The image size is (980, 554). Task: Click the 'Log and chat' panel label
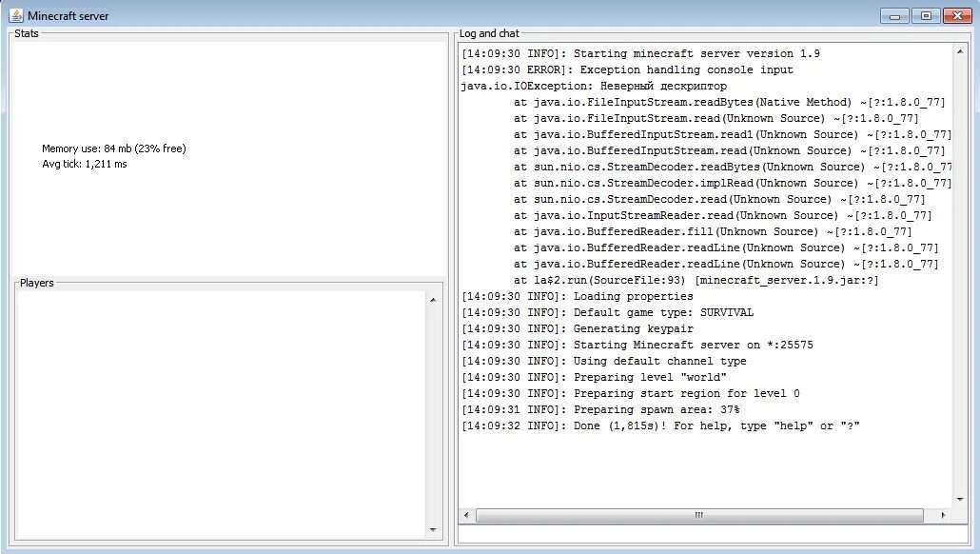[x=489, y=33]
